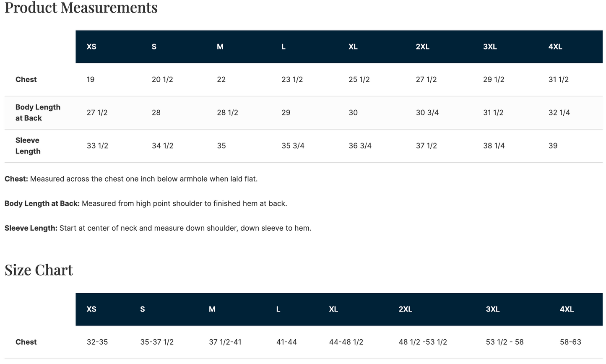This screenshot has width=606, height=364.
Task: Click the bold Chest: definition text
Action: coord(16,179)
